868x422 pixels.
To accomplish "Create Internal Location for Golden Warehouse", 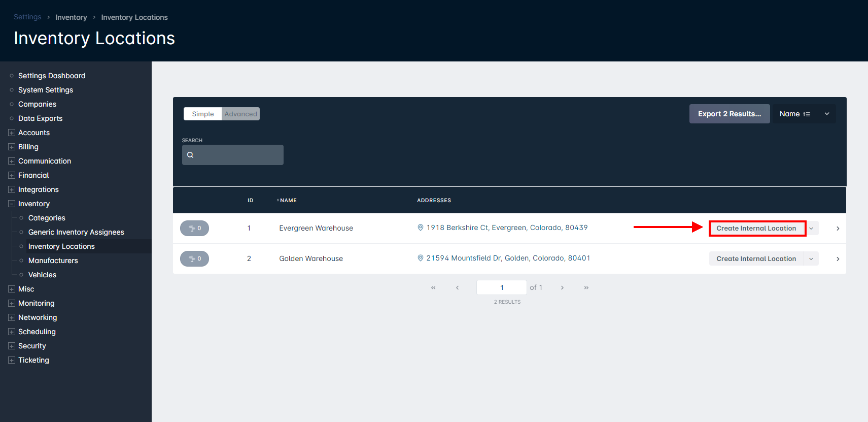I will 756,259.
